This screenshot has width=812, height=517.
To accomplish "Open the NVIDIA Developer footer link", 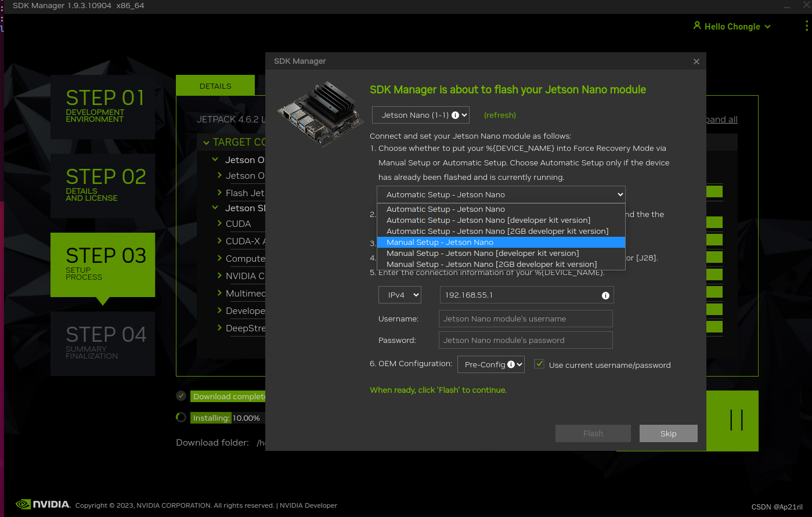I will pos(308,505).
